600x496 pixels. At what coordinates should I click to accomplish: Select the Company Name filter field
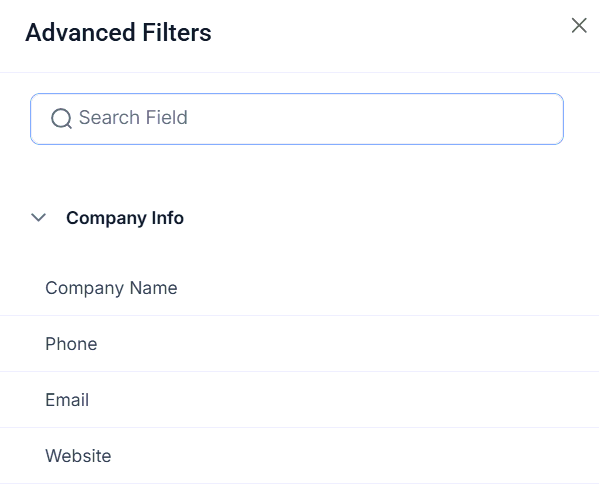(x=111, y=288)
